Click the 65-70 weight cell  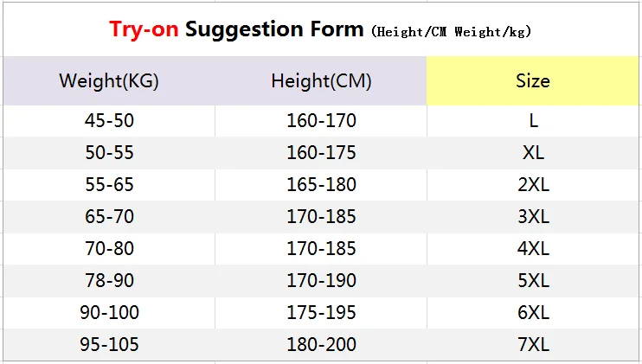(x=109, y=217)
